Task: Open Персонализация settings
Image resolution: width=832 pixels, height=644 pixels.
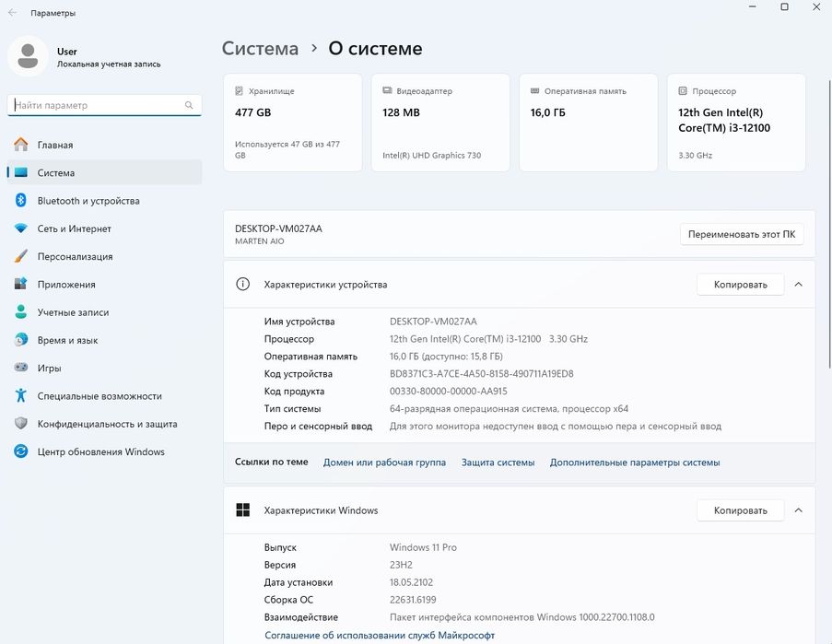Action: [x=104, y=256]
